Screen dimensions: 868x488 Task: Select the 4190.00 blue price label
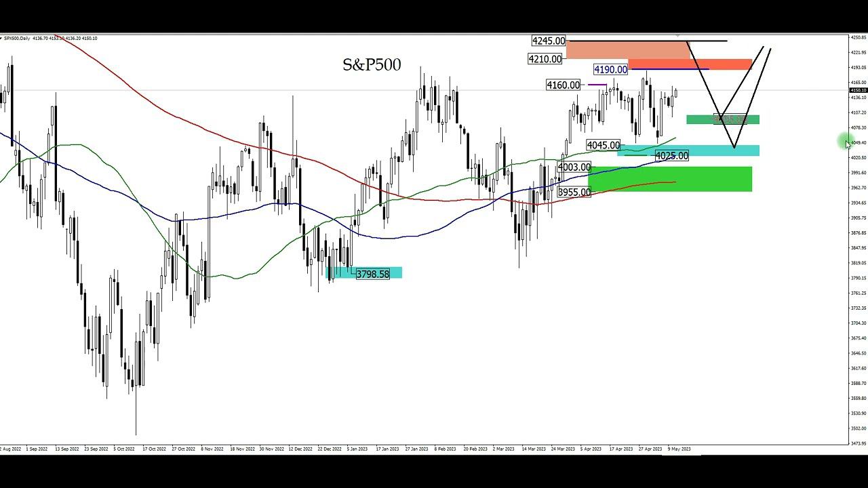610,69
